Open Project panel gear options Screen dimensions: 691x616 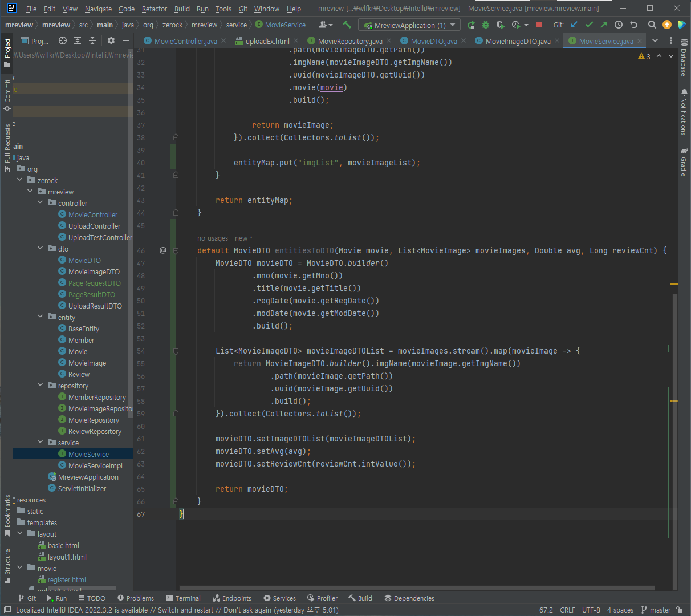pyautogui.click(x=111, y=40)
